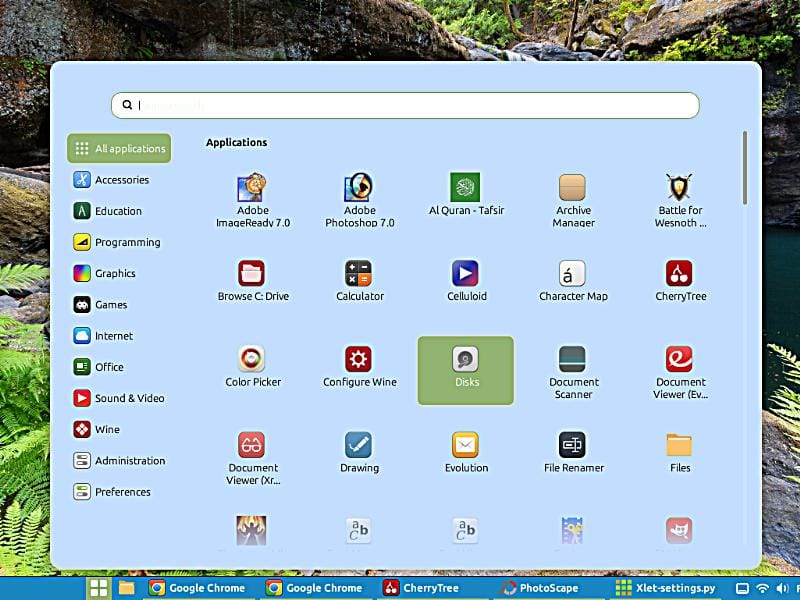The image size is (800, 600).
Task: Click the app grid vertical scrollbar
Action: pos(745,168)
